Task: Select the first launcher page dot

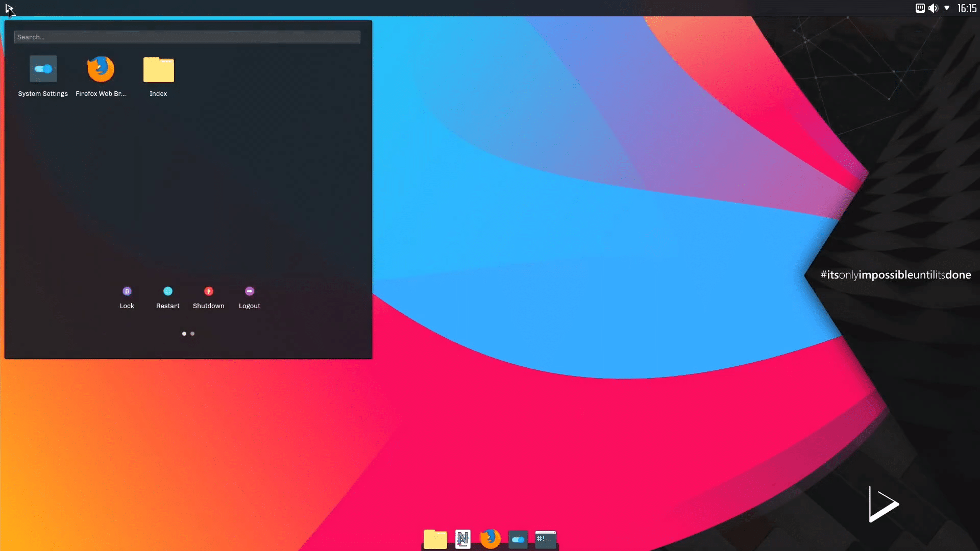Action: pos(184,334)
